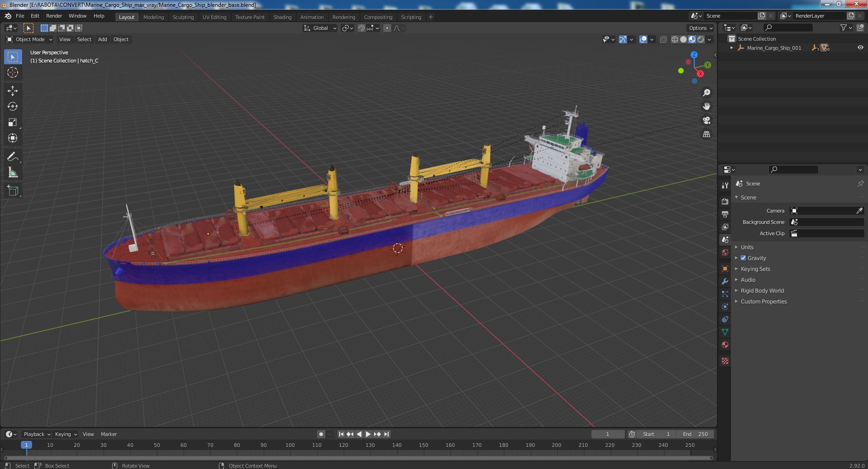Switch perspective/orthographic view icon

[707, 134]
